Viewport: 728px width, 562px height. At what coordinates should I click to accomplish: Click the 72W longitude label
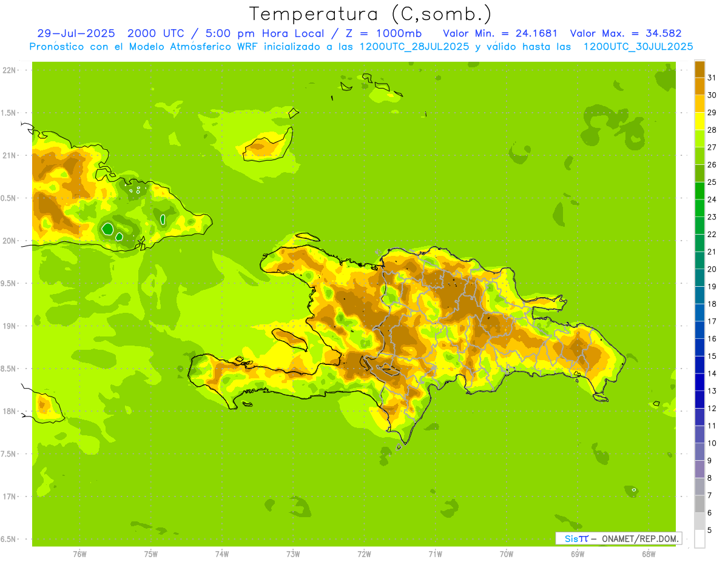pos(364,554)
